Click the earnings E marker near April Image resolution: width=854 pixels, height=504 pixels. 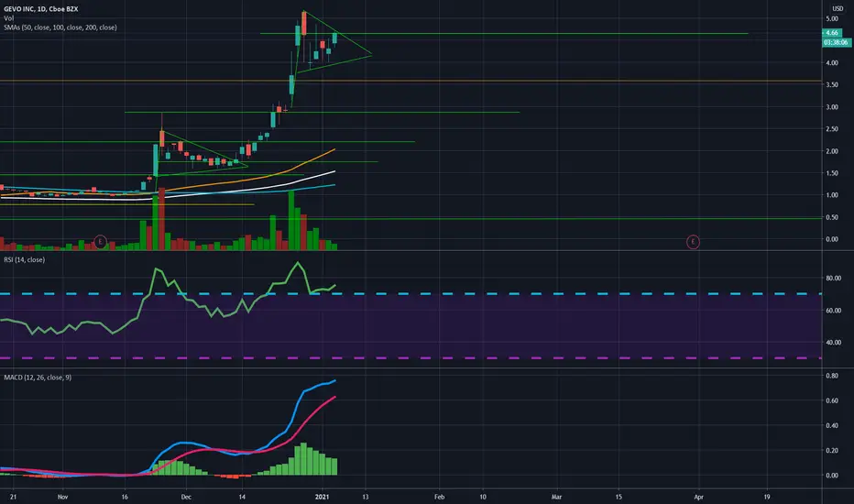pyautogui.click(x=693, y=242)
